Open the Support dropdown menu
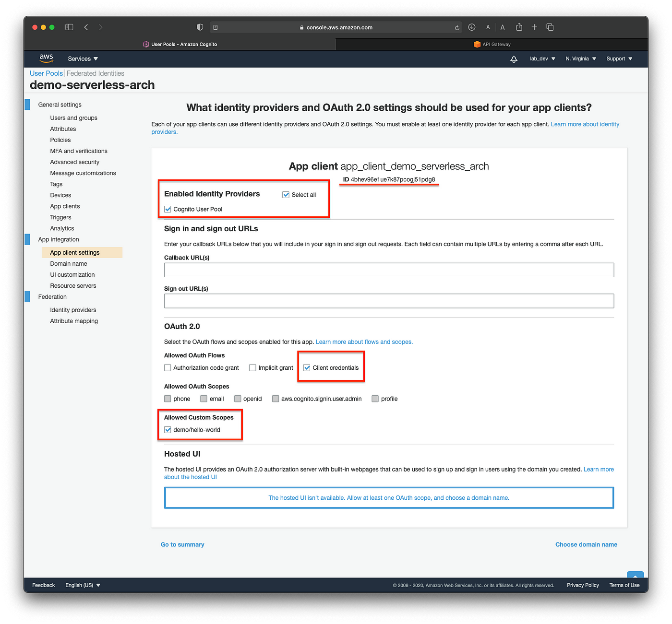This screenshot has width=672, height=624. 619,59
